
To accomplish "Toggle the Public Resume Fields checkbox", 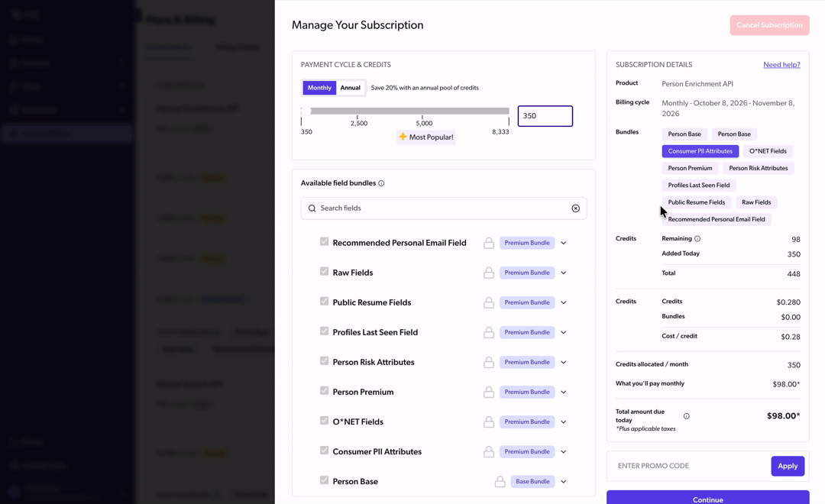I will pos(324,301).
